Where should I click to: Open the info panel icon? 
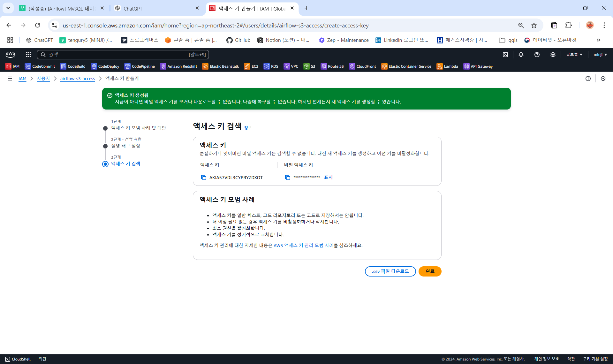click(x=588, y=79)
